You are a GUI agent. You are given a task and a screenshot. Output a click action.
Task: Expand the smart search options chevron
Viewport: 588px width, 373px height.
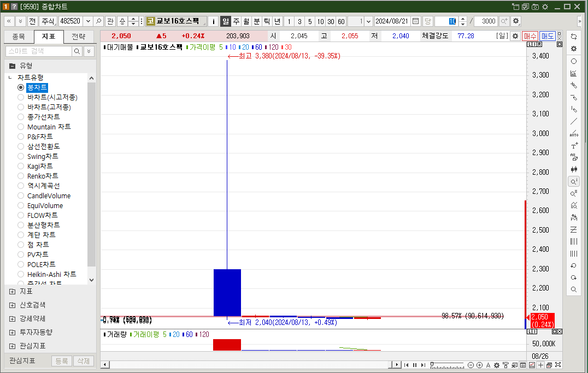pyautogui.click(x=89, y=51)
